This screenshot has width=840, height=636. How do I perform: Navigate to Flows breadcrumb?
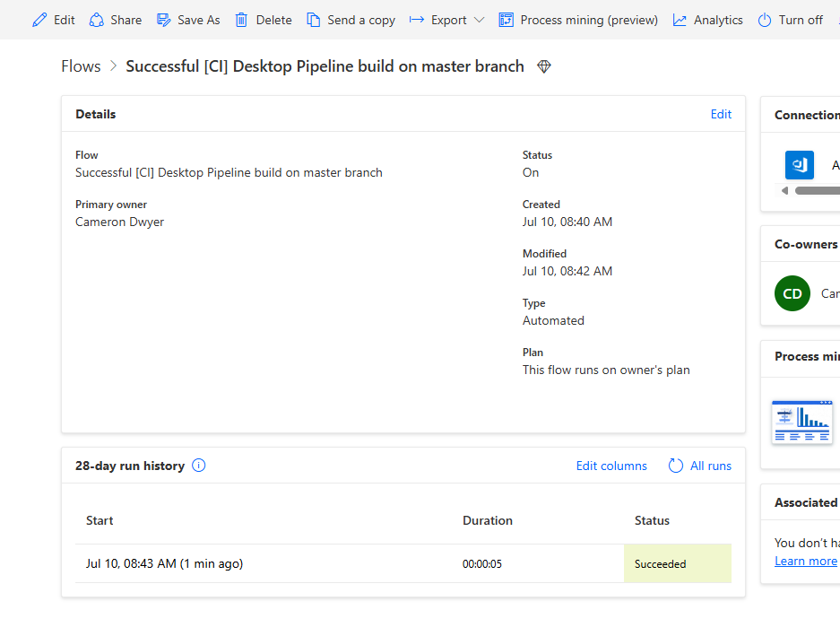click(81, 66)
